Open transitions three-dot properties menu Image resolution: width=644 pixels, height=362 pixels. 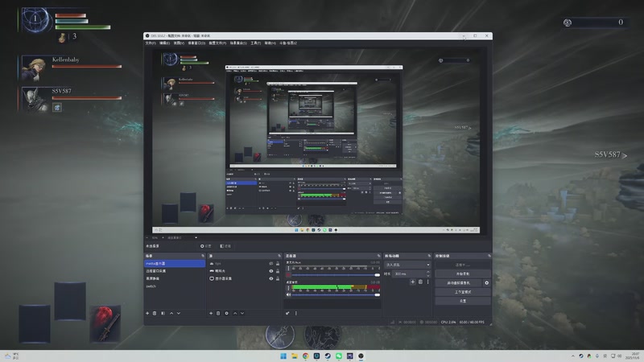427,282
